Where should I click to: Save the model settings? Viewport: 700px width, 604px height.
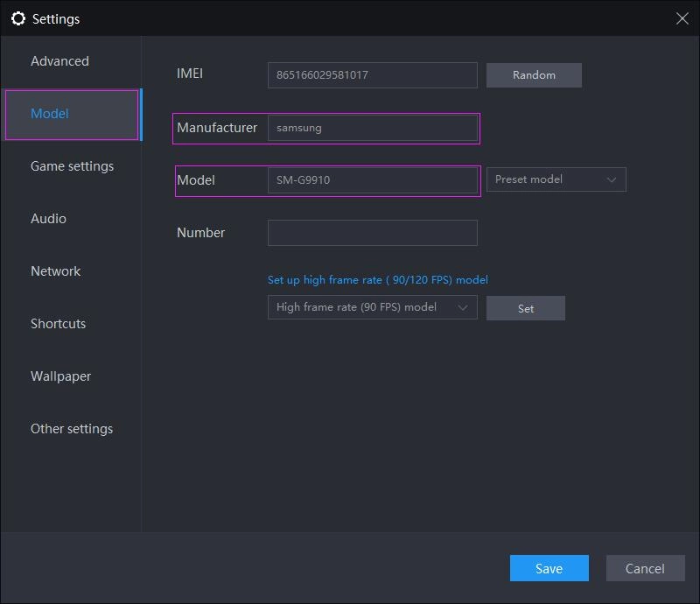coord(549,568)
